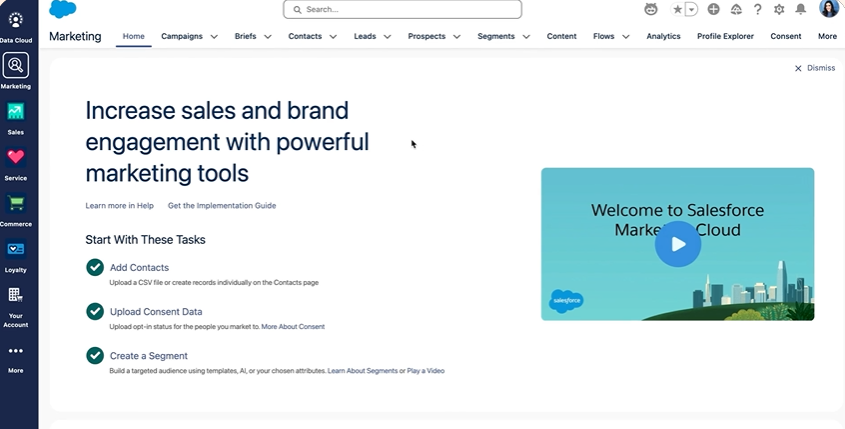Viewport: 845px width, 429px height.
Task: Open the Campaigns tab
Action: (182, 36)
